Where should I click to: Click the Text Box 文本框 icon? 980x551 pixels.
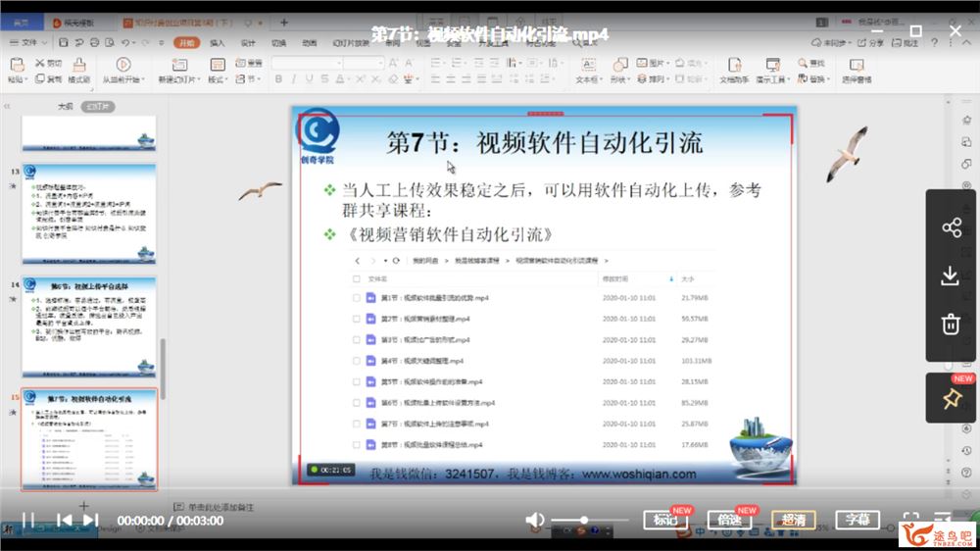[x=588, y=65]
